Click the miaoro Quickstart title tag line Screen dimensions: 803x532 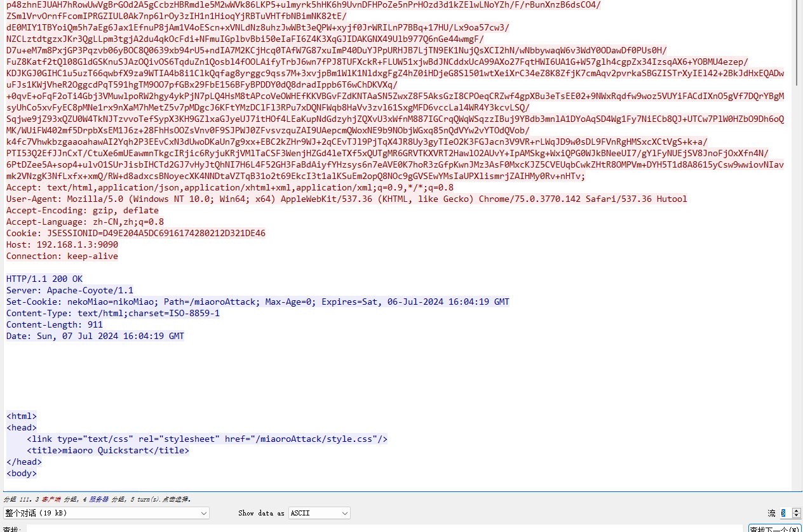click(x=108, y=450)
